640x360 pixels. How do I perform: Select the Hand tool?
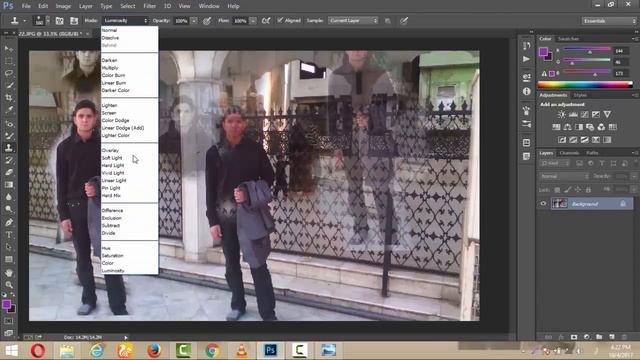click(9, 273)
